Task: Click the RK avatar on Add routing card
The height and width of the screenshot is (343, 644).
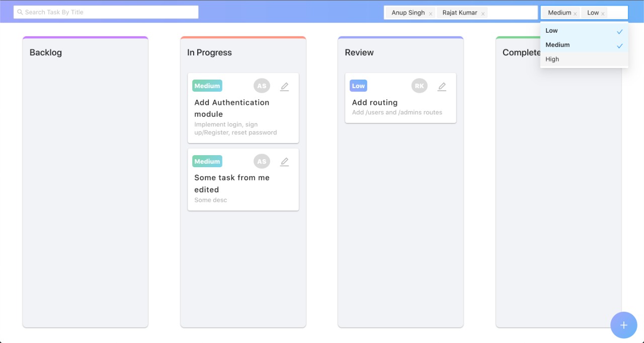Action: tap(419, 86)
